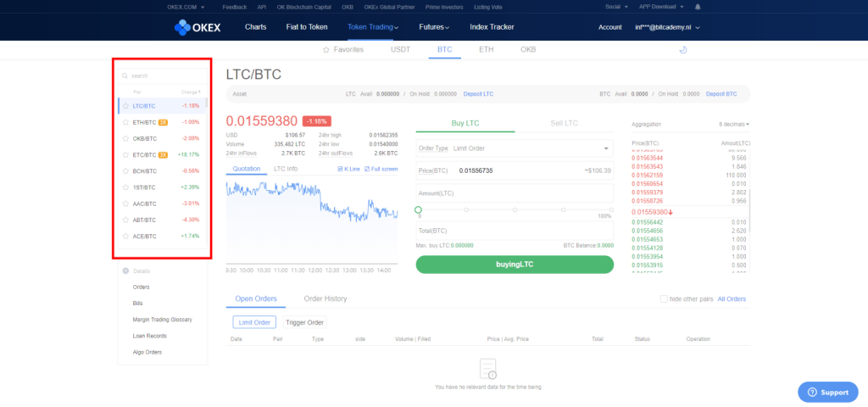Select the Quotation tab
The image size is (868, 407).
(x=247, y=169)
